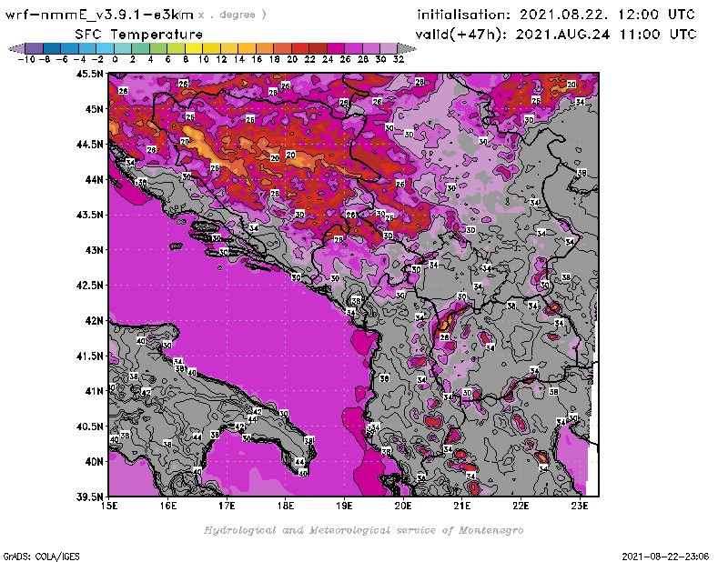
Task: Click the '2021-08-22-23:06' timestamp
Action: [665, 557]
